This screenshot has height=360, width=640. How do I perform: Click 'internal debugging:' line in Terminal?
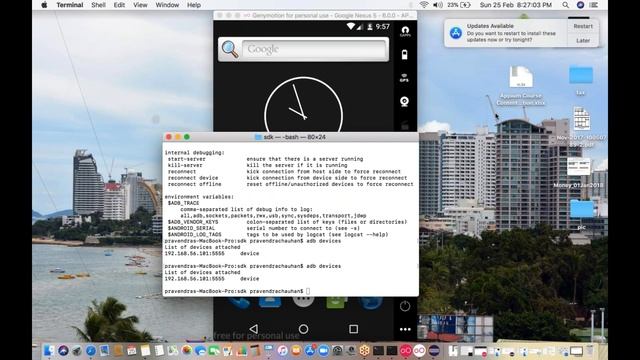tap(195, 153)
